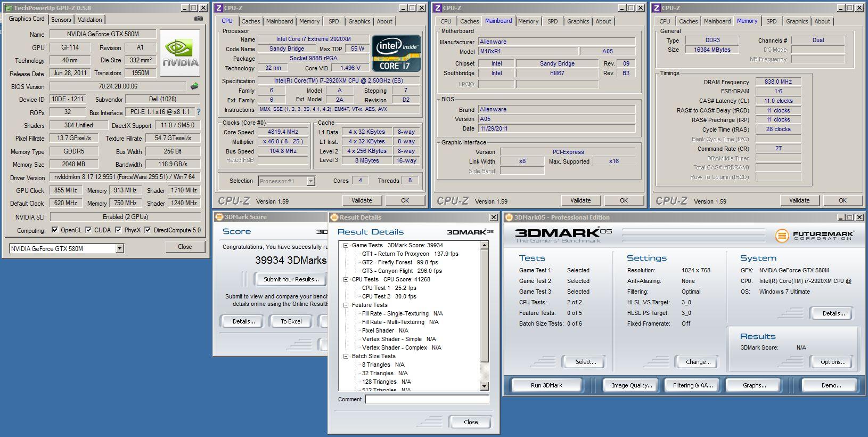The height and width of the screenshot is (437, 868).
Task: Click the Intel Core i7 logo in CPU-Z
Action: coord(396,53)
